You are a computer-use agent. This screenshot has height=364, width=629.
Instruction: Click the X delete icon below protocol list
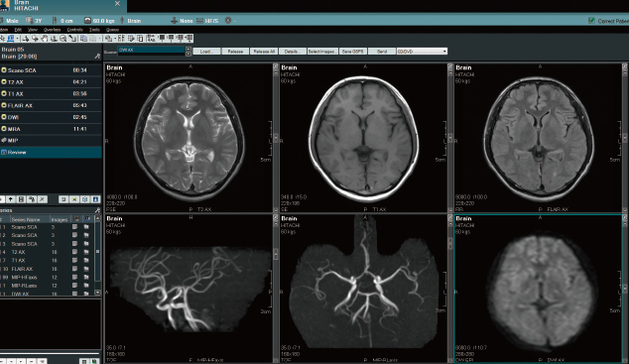pyautogui.click(x=42, y=199)
